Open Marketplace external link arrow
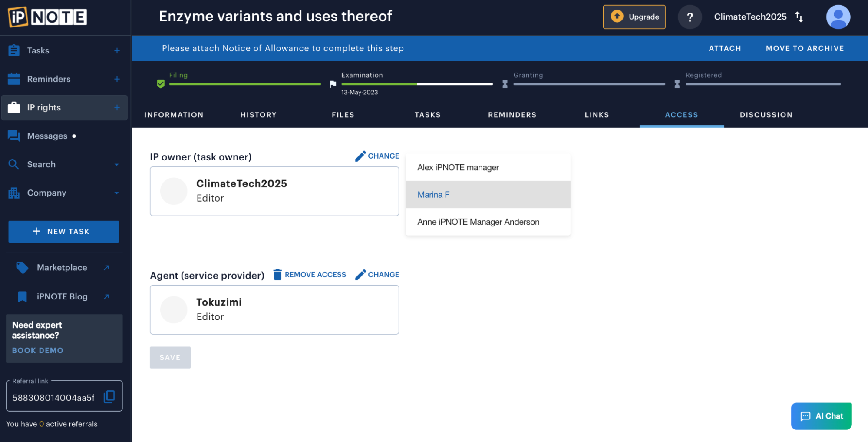 pyautogui.click(x=106, y=268)
